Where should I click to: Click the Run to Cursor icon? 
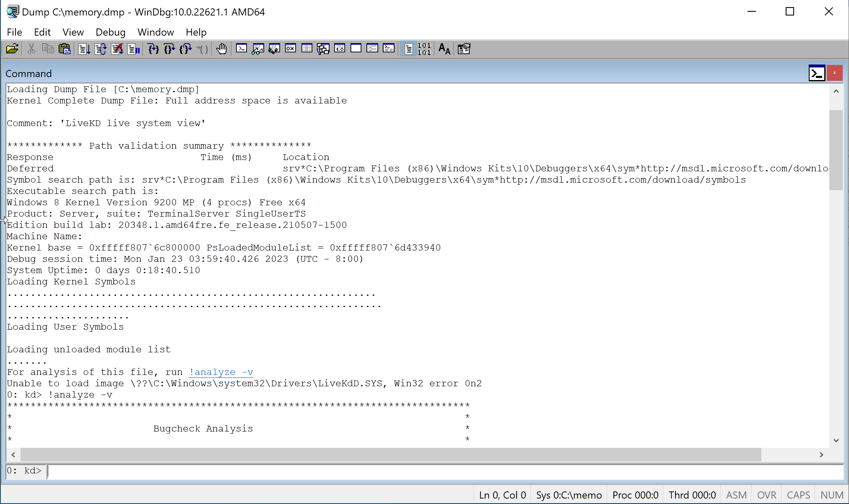[x=202, y=49]
